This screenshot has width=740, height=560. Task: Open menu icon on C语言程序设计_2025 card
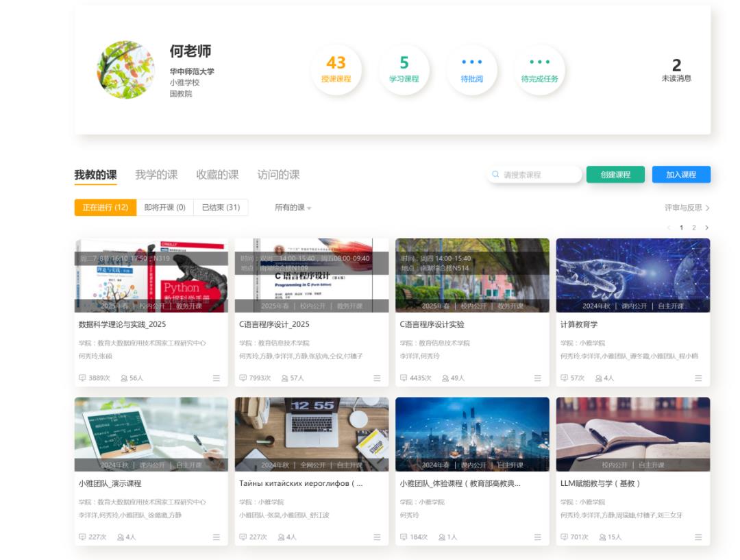tap(377, 378)
